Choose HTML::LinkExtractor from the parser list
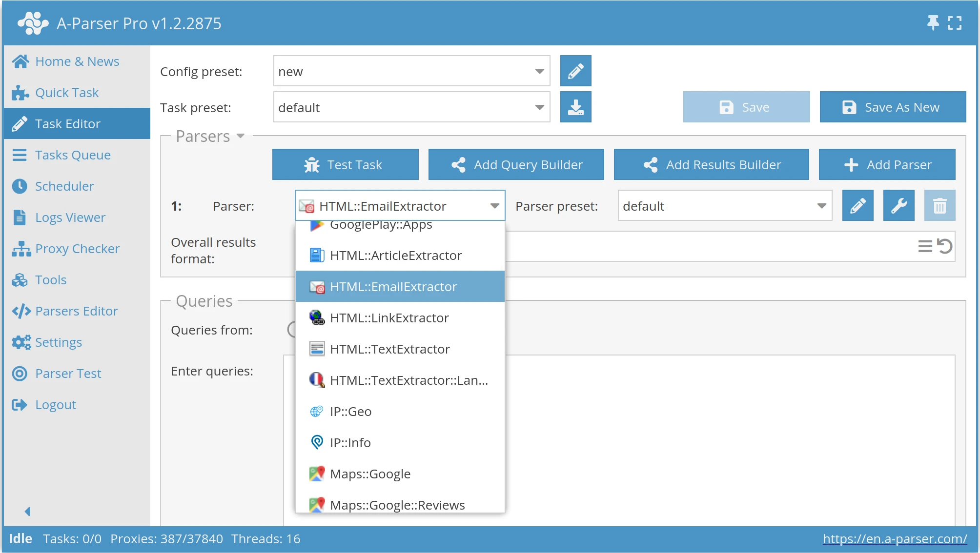The height and width of the screenshot is (553, 980). coord(389,318)
